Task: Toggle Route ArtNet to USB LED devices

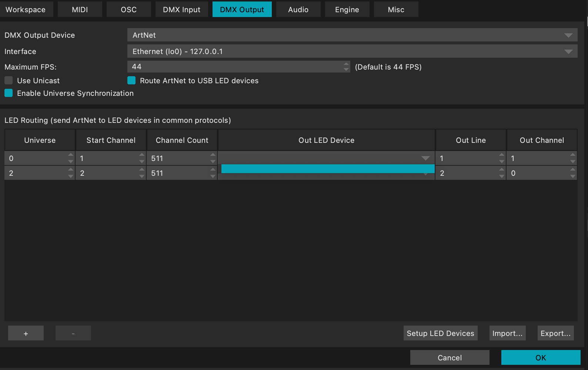Action: tap(131, 81)
